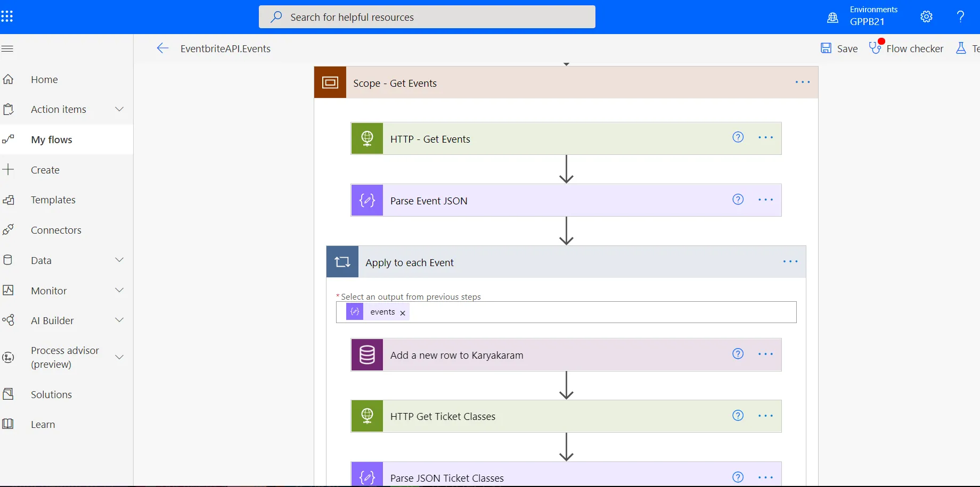980x487 pixels.
Task: Collapse the left navigation hamburger menu
Action: click(7, 49)
